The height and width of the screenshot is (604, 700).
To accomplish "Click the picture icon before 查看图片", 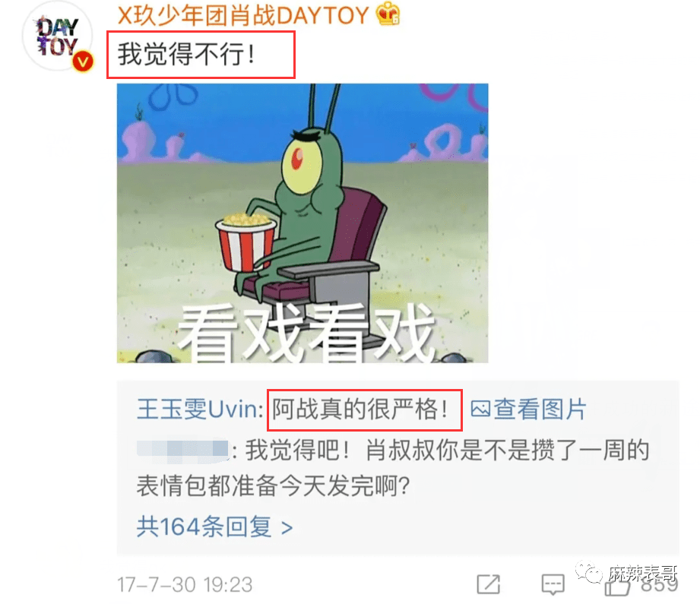I will point(481,409).
